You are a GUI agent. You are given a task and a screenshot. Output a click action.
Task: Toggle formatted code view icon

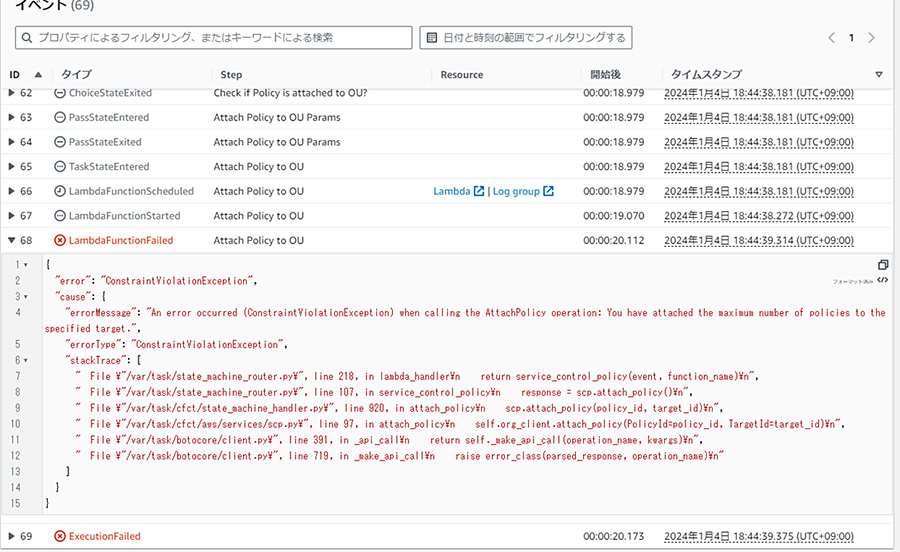click(x=883, y=280)
